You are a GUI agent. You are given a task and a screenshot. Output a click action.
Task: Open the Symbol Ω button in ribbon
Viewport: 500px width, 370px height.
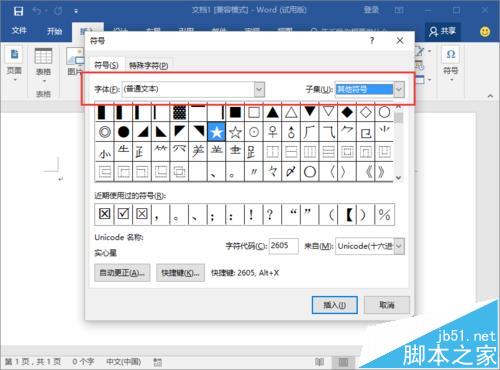pos(451,55)
